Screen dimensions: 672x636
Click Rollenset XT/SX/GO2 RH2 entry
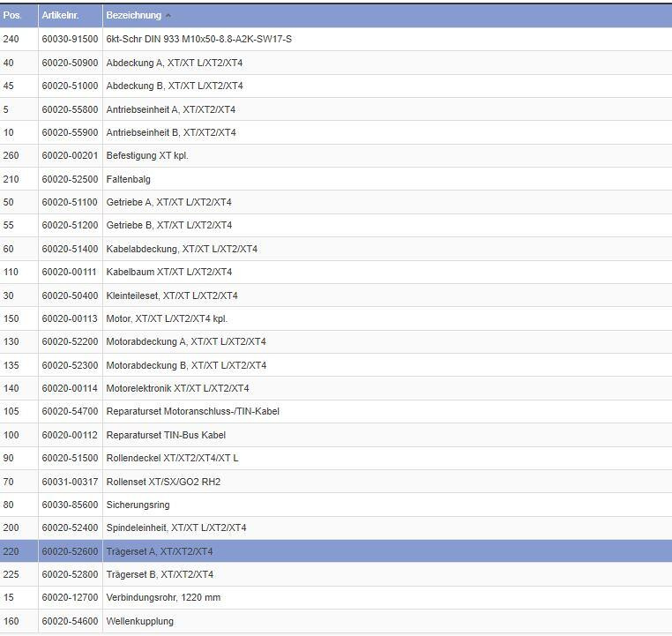(163, 482)
